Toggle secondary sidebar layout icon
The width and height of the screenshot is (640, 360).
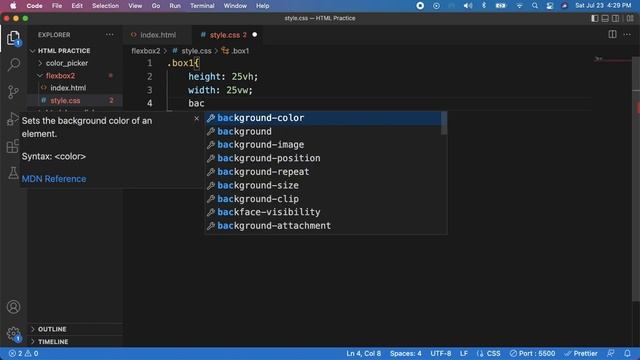616,18
